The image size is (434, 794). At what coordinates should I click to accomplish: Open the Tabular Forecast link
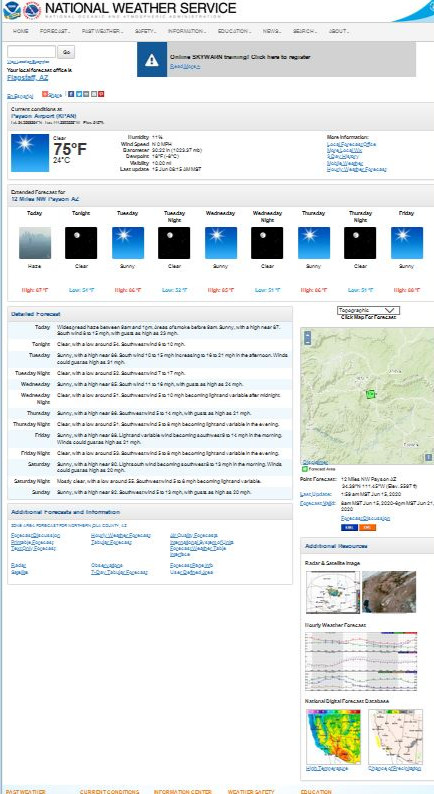click(111, 542)
